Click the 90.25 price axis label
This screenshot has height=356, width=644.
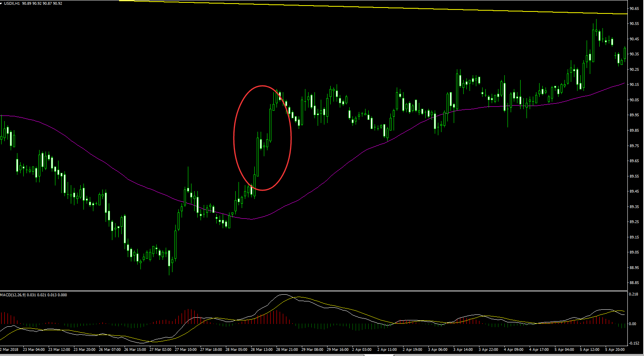click(x=635, y=70)
